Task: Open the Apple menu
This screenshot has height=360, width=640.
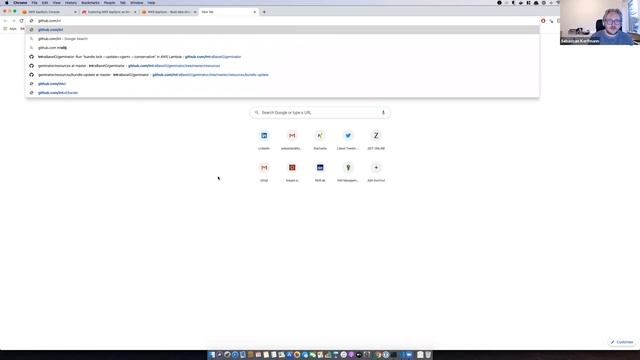Action: point(7,3)
